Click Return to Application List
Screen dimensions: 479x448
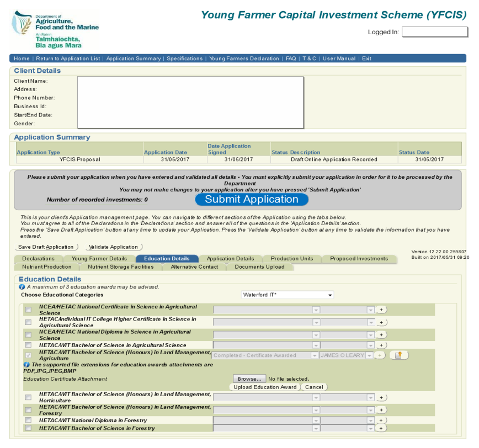pos(68,58)
